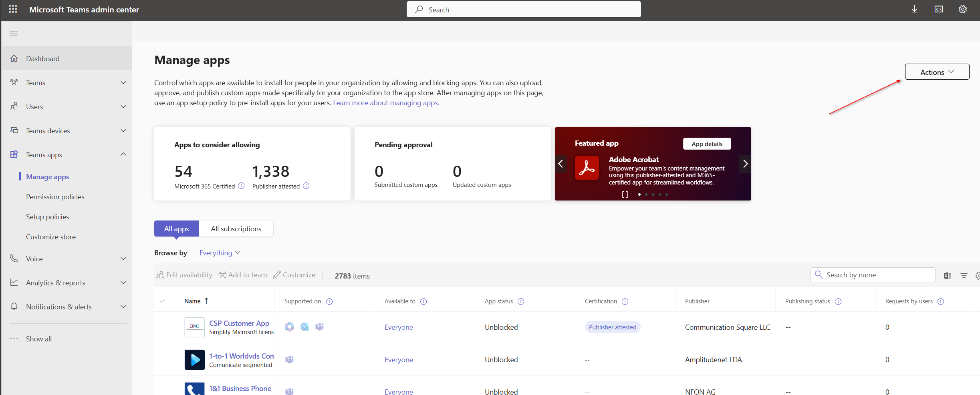Image resolution: width=980 pixels, height=395 pixels.
Task: Open Customize store in the sidebar
Action: 51,237
